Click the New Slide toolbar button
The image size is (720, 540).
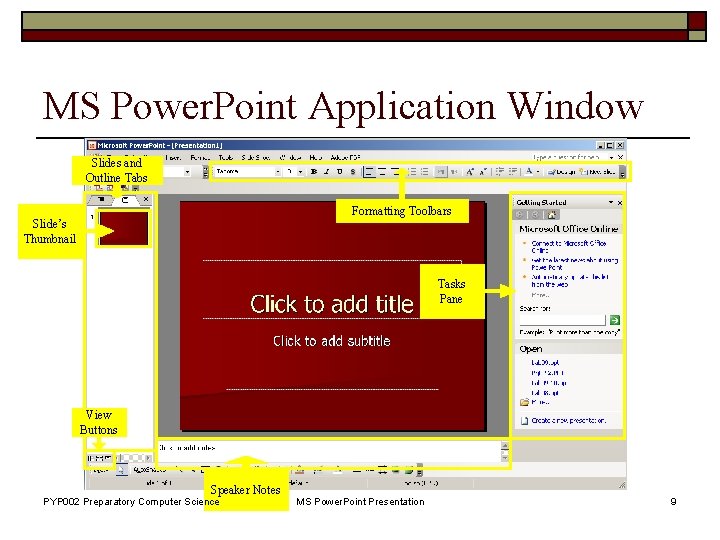click(x=597, y=172)
